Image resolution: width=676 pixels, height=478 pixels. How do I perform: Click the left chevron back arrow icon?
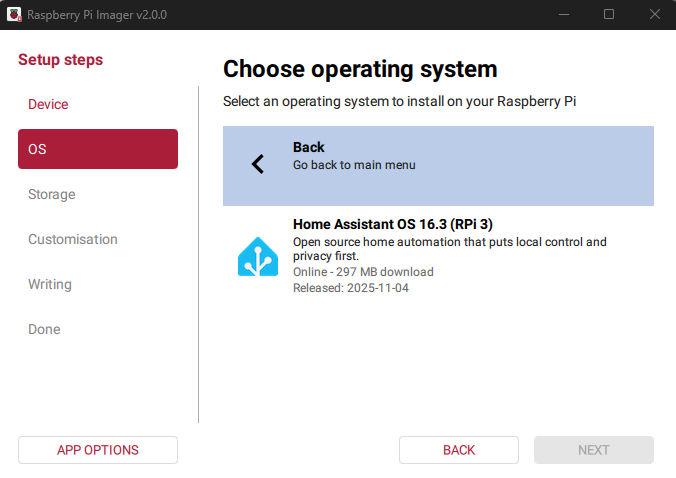coord(258,164)
